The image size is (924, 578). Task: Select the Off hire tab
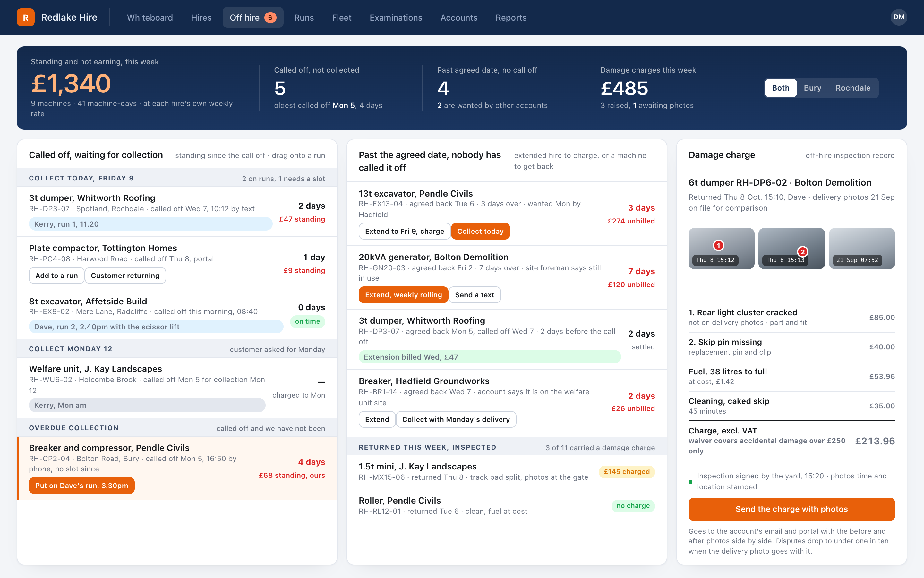tap(253, 18)
